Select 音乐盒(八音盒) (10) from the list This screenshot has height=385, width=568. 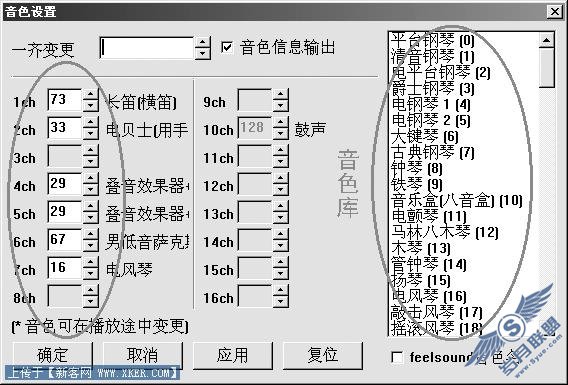[457, 200]
